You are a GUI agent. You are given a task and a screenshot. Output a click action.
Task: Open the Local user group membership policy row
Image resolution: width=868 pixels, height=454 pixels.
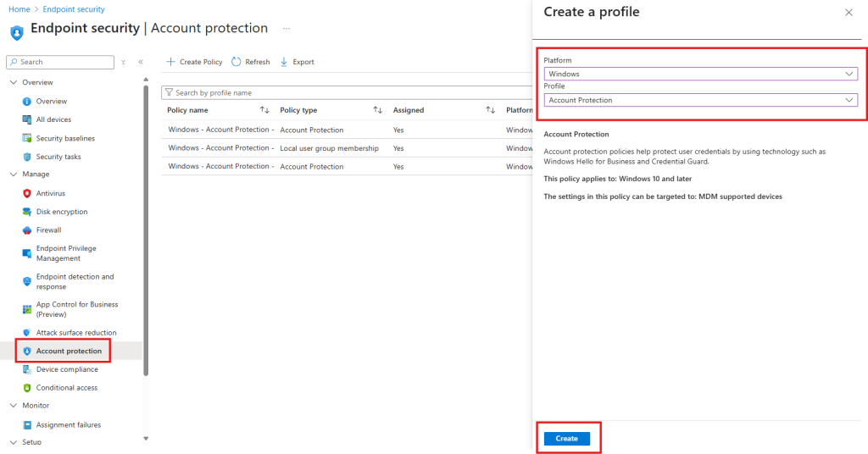coord(347,148)
